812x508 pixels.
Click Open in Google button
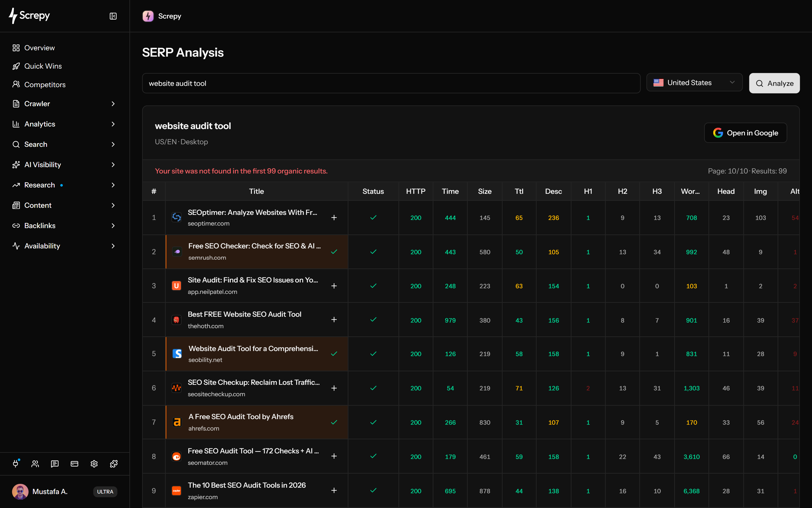746,133
